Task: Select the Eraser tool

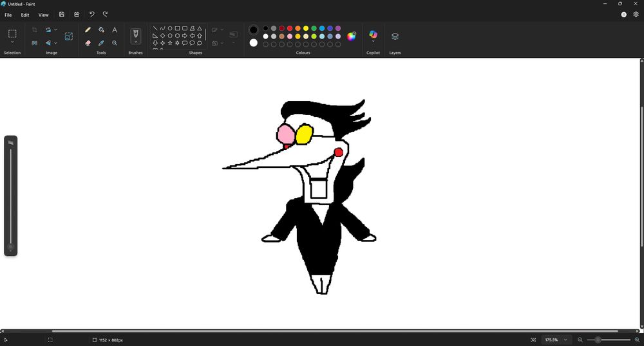Action: [x=88, y=43]
